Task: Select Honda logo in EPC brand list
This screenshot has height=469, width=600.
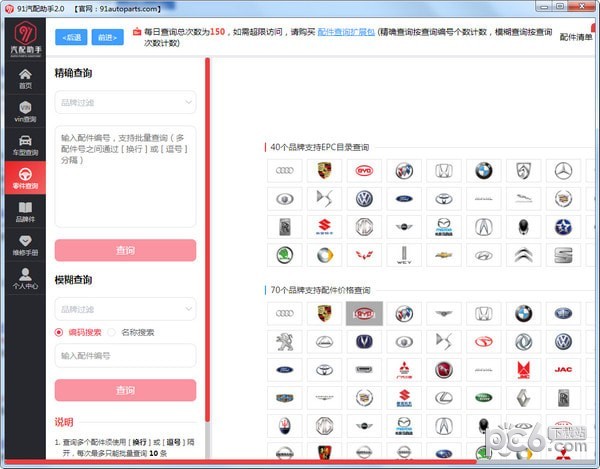Action: point(444,171)
